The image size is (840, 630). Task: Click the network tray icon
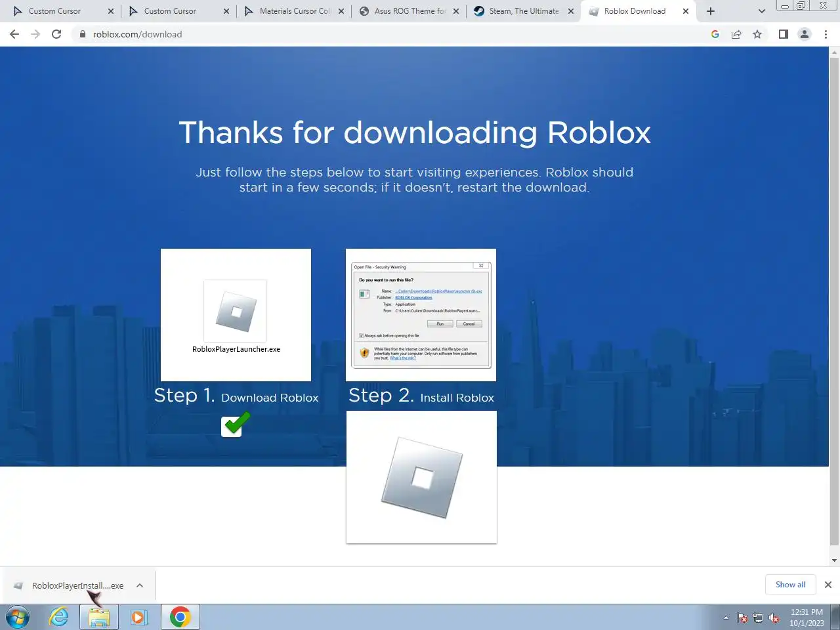758,618
